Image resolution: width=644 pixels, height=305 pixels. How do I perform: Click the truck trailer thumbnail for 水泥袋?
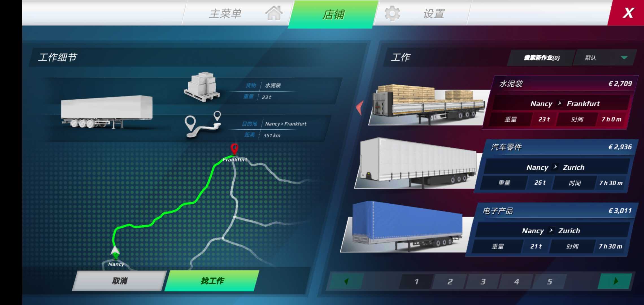click(425, 101)
